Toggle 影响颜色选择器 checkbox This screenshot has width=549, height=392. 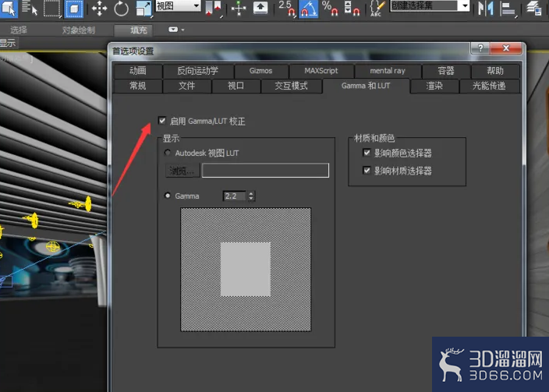pyautogui.click(x=367, y=153)
